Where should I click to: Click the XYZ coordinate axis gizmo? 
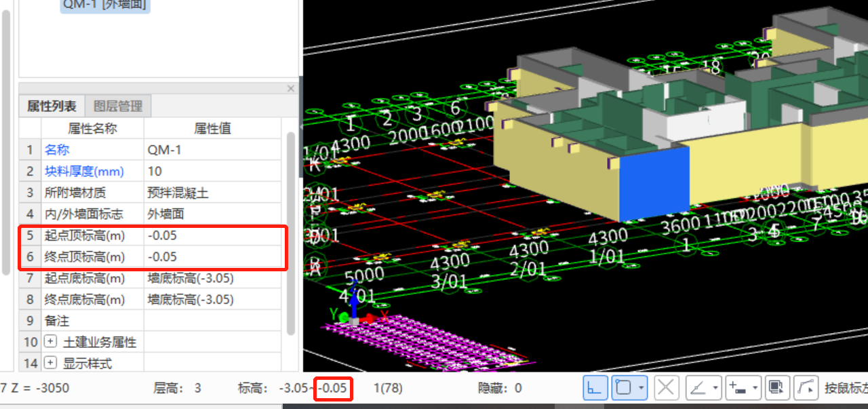coord(357,309)
